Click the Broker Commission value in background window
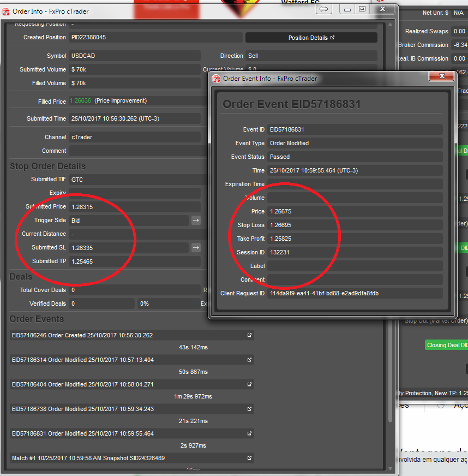 click(x=460, y=45)
